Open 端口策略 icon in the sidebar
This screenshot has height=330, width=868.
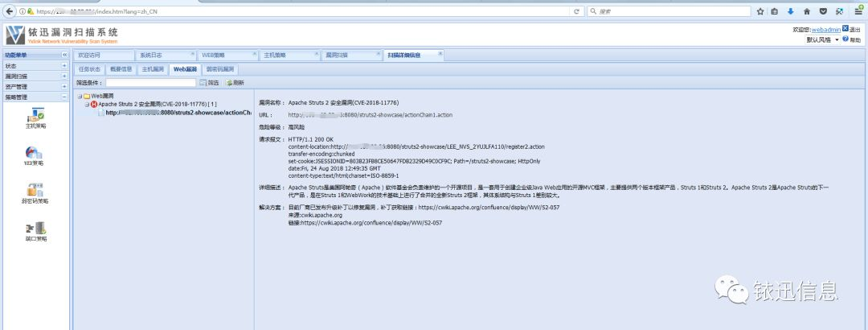point(35,228)
